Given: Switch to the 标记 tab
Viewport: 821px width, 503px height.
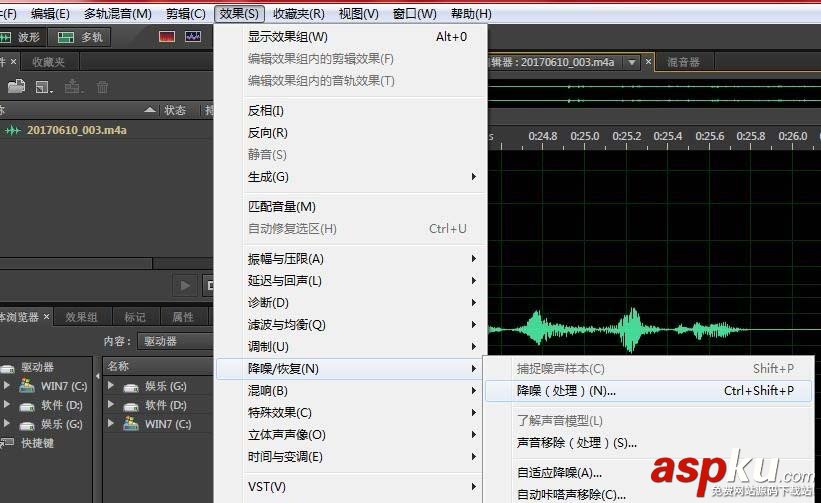Looking at the screenshot, I should click(135, 317).
